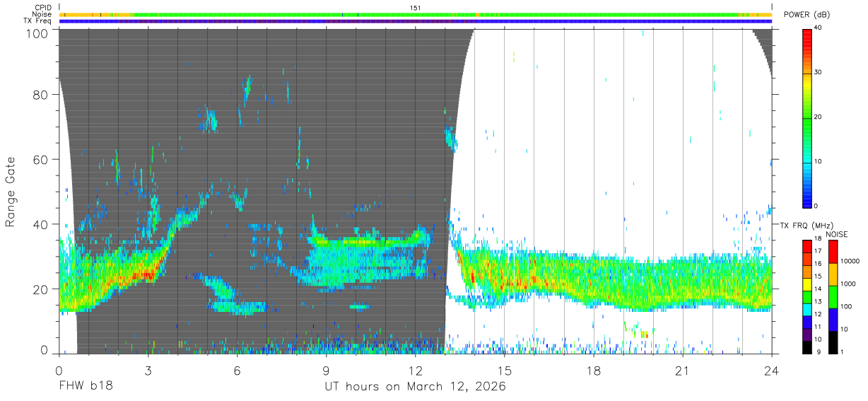
Task: Click the colored Noise strip above the plot
Action: click(x=416, y=14)
